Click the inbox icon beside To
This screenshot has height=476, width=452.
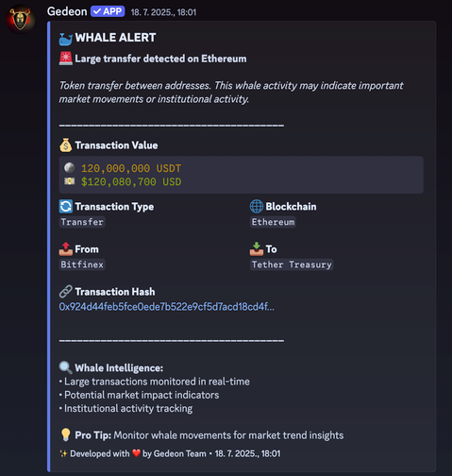tap(257, 249)
